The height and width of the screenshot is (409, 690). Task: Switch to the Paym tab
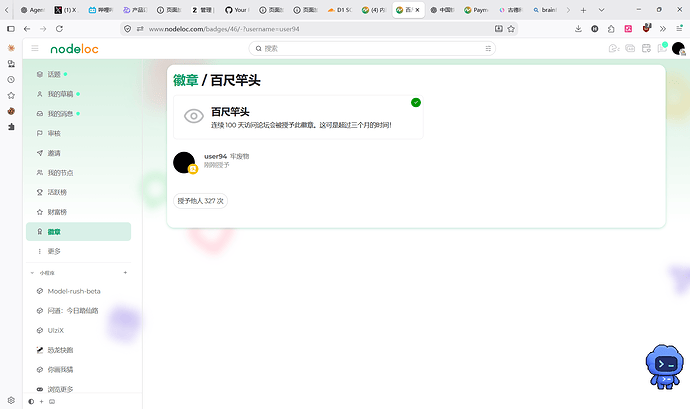(476, 10)
